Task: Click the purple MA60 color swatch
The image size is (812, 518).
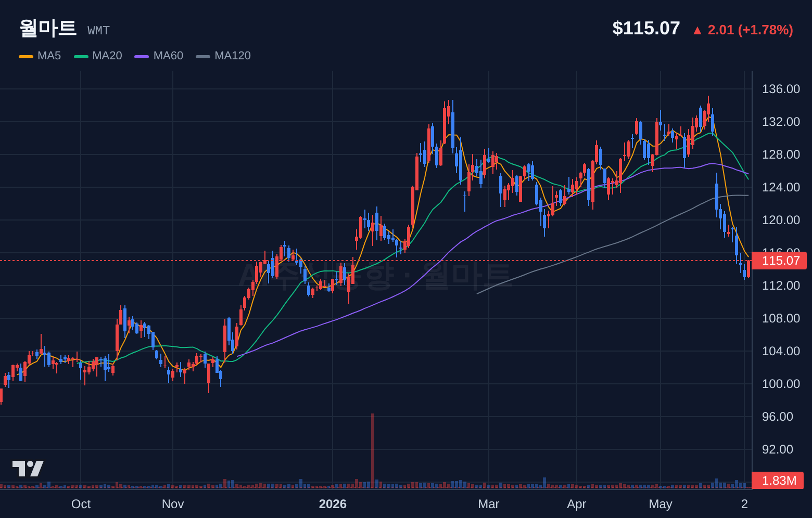Action: point(142,56)
